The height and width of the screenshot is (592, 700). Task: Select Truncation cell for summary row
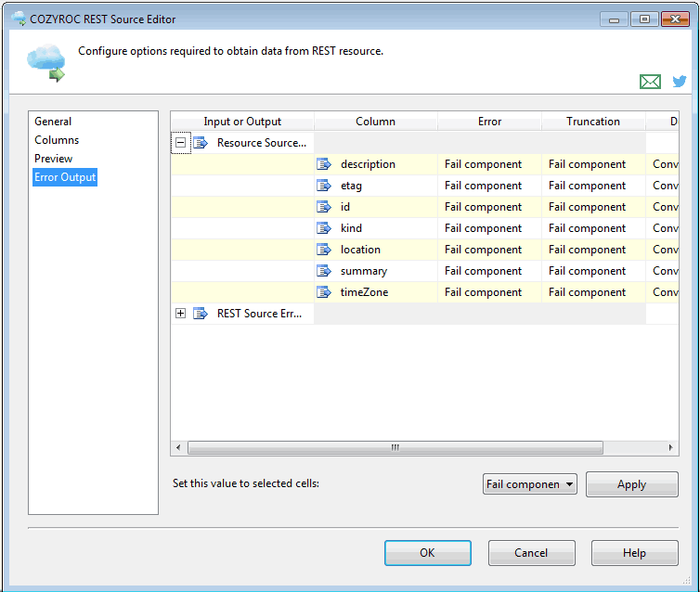point(593,271)
